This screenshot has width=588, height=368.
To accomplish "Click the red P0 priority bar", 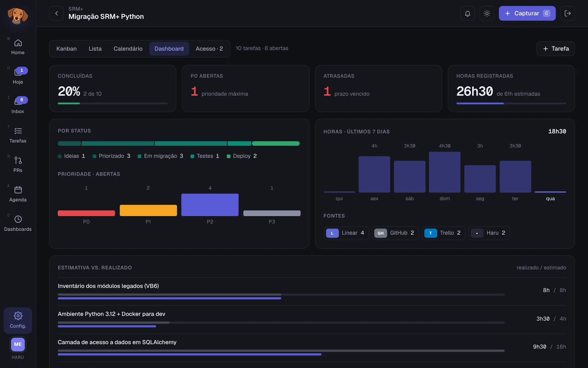I will 86,213.
